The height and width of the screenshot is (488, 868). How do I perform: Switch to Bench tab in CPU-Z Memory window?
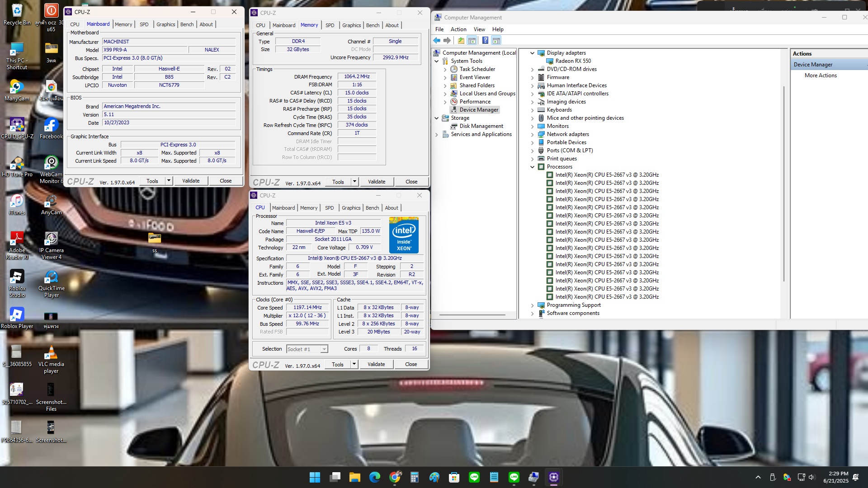[373, 25]
